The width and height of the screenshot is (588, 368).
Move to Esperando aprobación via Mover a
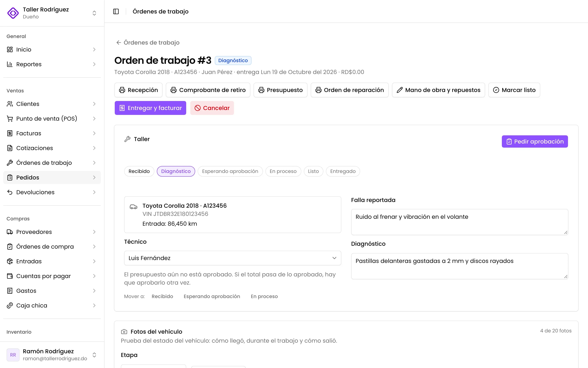212,296
